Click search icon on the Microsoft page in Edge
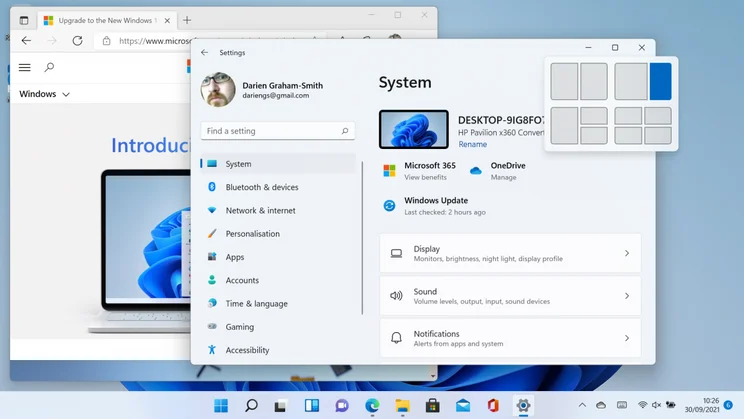This screenshot has height=419, width=744. click(49, 67)
